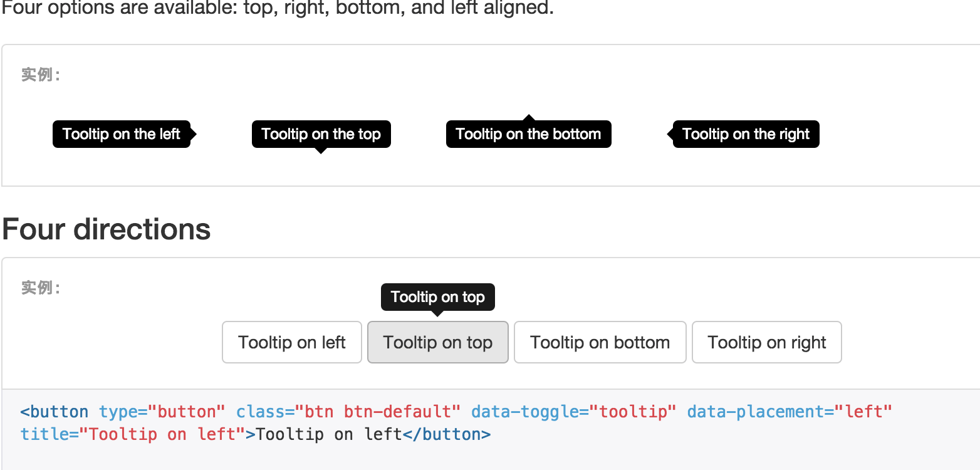Click the dark tooltip above the highlighted button
The image size is (980, 470).
pyautogui.click(x=437, y=297)
